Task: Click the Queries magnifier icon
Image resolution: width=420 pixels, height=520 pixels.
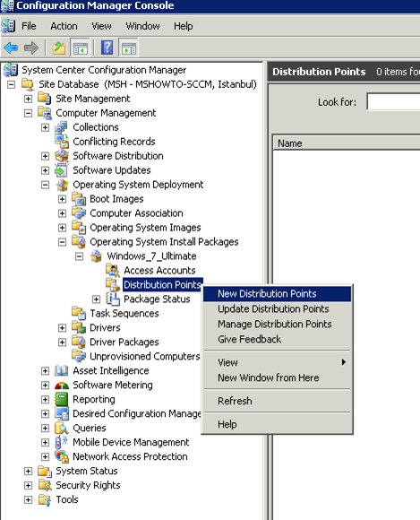Action: [x=61, y=428]
